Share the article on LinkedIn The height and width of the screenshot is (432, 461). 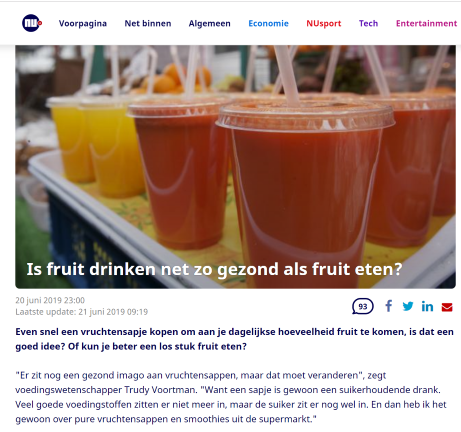pos(427,306)
